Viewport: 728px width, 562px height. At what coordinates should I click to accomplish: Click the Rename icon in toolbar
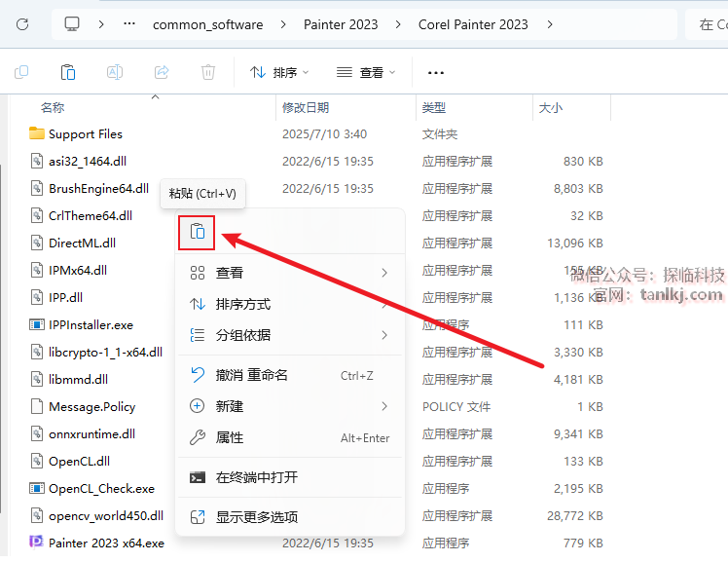115,72
